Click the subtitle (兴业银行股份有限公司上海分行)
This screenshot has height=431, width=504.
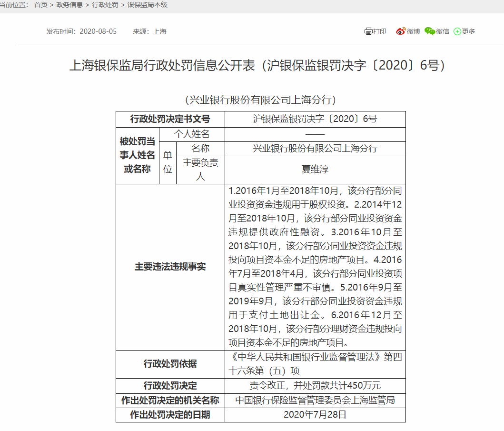[261, 100]
